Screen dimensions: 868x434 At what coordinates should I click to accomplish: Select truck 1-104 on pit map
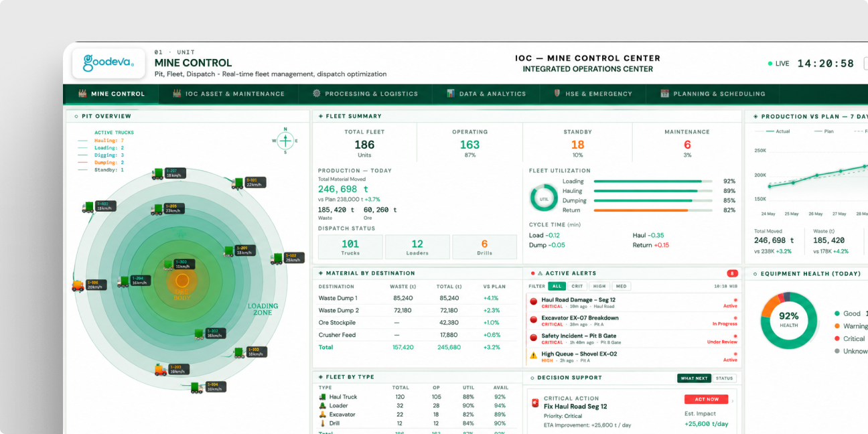(x=198, y=387)
